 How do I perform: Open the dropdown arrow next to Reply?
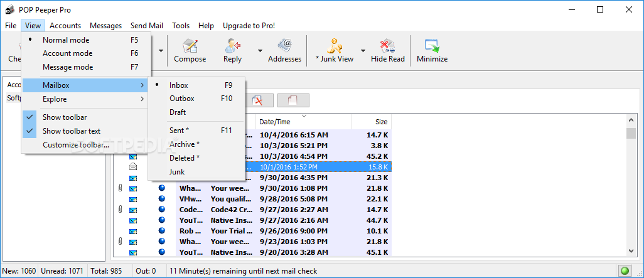coord(260,50)
